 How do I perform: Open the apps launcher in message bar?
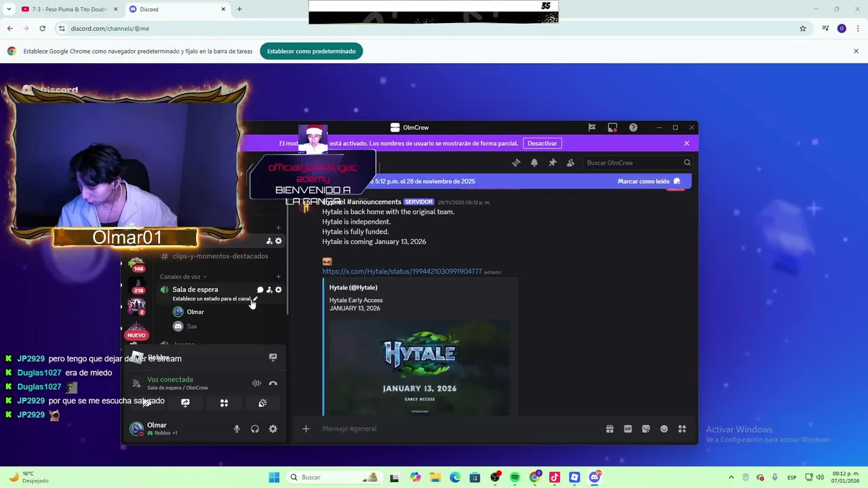[682, 428]
